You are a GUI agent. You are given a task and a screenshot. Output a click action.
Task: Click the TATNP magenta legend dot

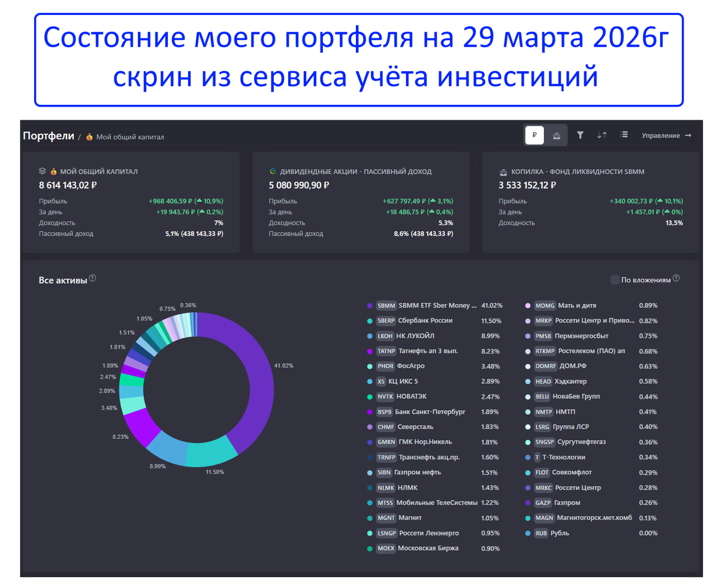point(370,351)
